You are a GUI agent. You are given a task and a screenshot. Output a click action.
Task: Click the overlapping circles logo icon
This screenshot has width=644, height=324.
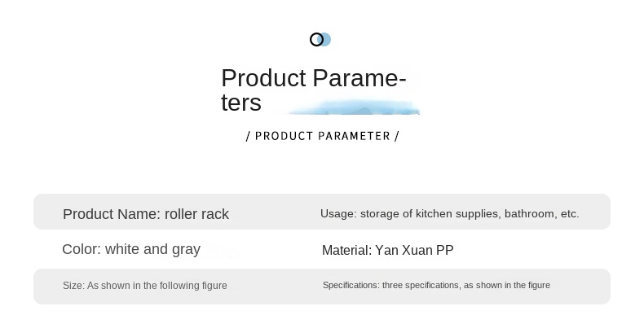point(320,39)
